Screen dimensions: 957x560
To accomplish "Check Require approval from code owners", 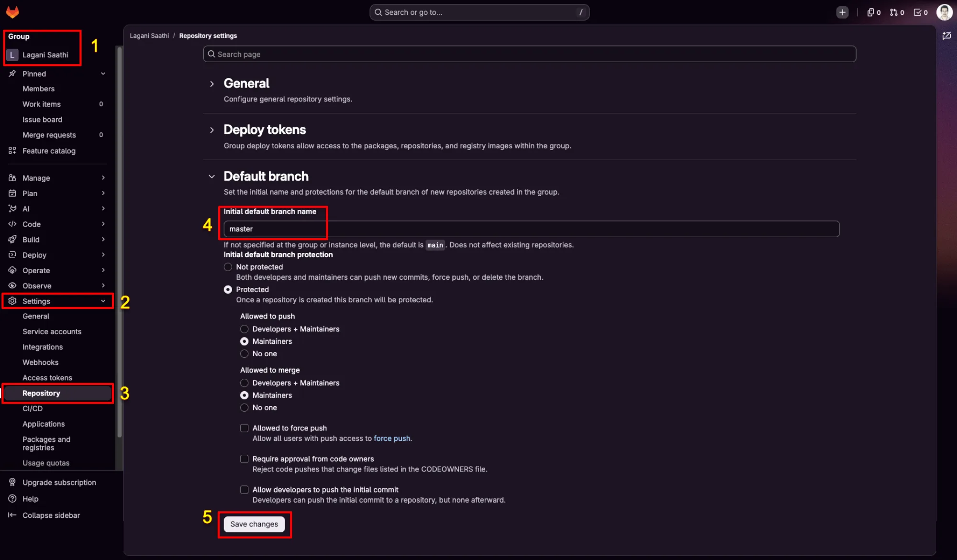I will (244, 459).
